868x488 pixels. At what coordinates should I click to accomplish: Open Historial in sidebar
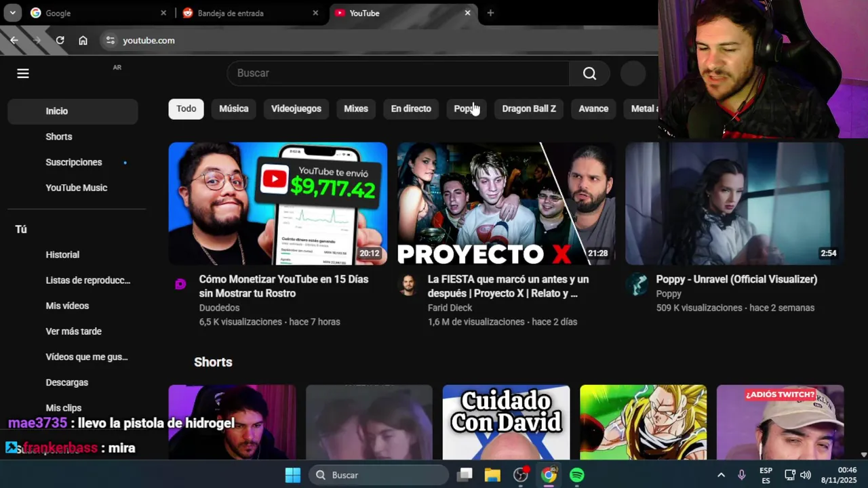coord(73,255)
